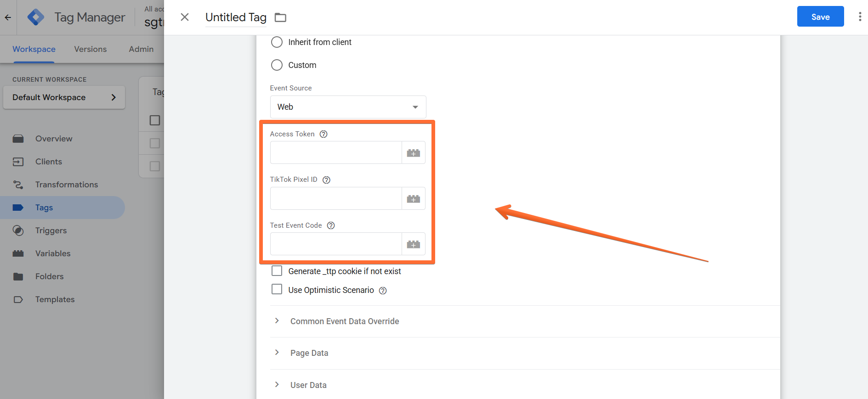Screen dimensions: 868x399
Task: Click the Triggers sidebar icon
Action: pyautogui.click(x=18, y=230)
